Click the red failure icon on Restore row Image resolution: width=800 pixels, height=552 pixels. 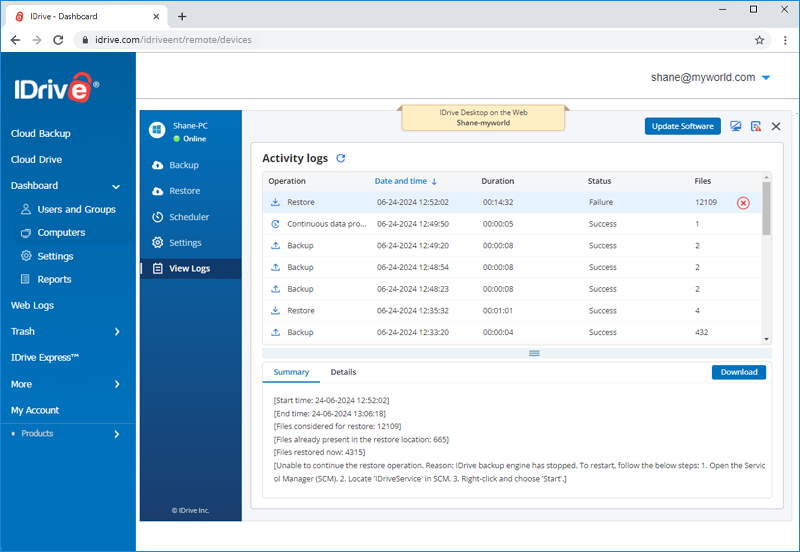click(x=743, y=203)
